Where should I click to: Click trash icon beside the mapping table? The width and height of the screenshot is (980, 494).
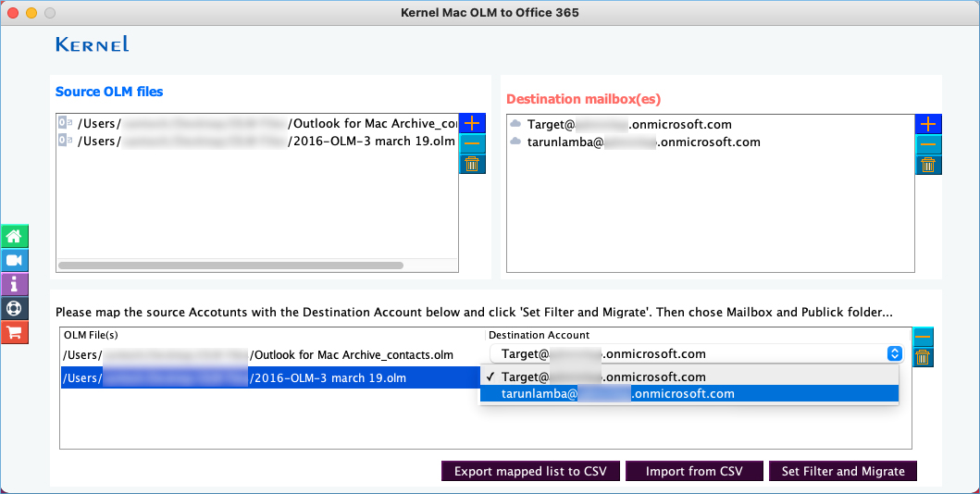click(x=923, y=357)
